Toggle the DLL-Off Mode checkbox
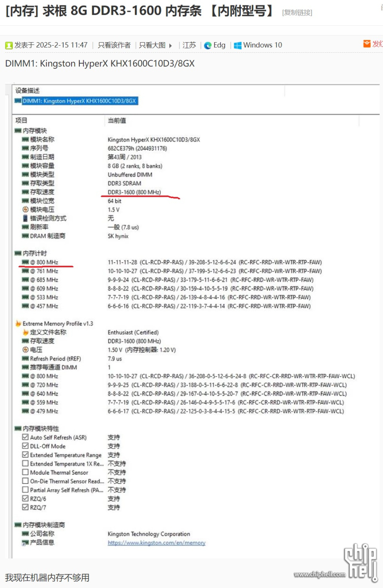383x588 pixels. (25, 446)
